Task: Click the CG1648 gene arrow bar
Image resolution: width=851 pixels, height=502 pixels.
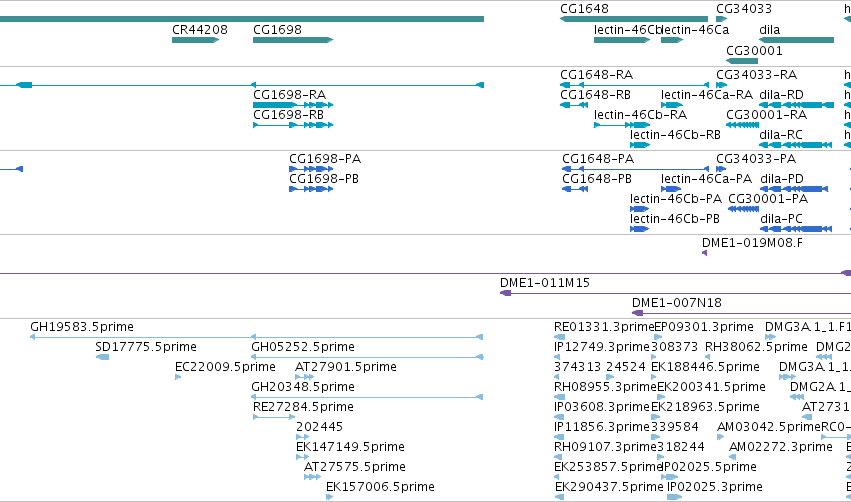Action: [x=634, y=19]
